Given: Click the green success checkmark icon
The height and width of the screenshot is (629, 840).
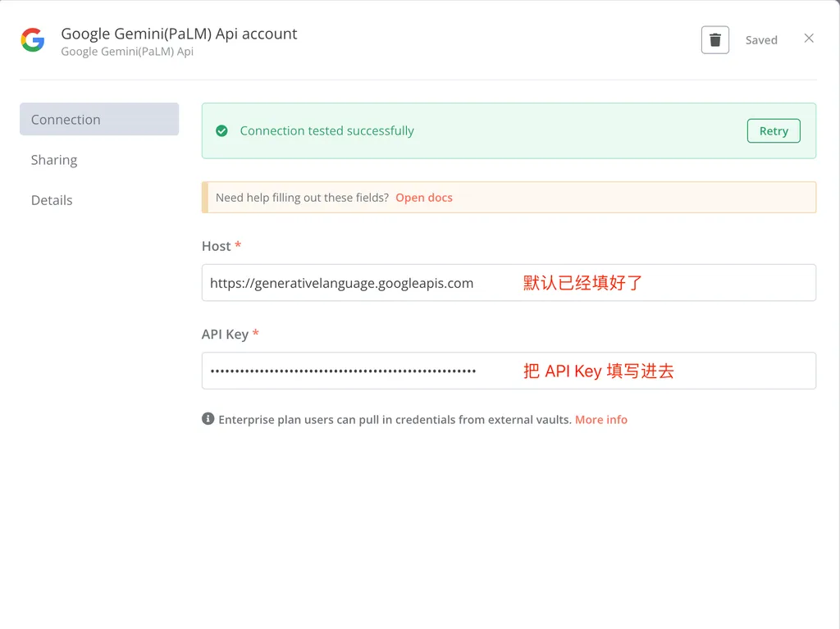Looking at the screenshot, I should point(221,130).
